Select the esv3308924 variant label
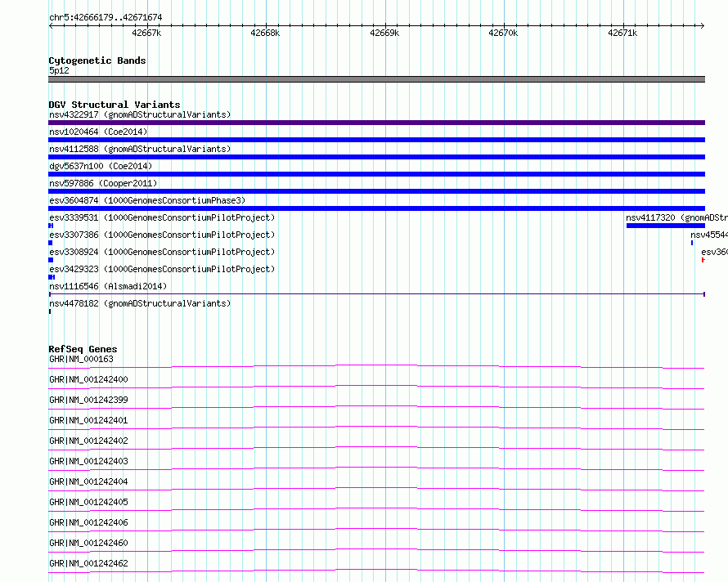Viewport: 728px width, 582px height. click(x=162, y=252)
